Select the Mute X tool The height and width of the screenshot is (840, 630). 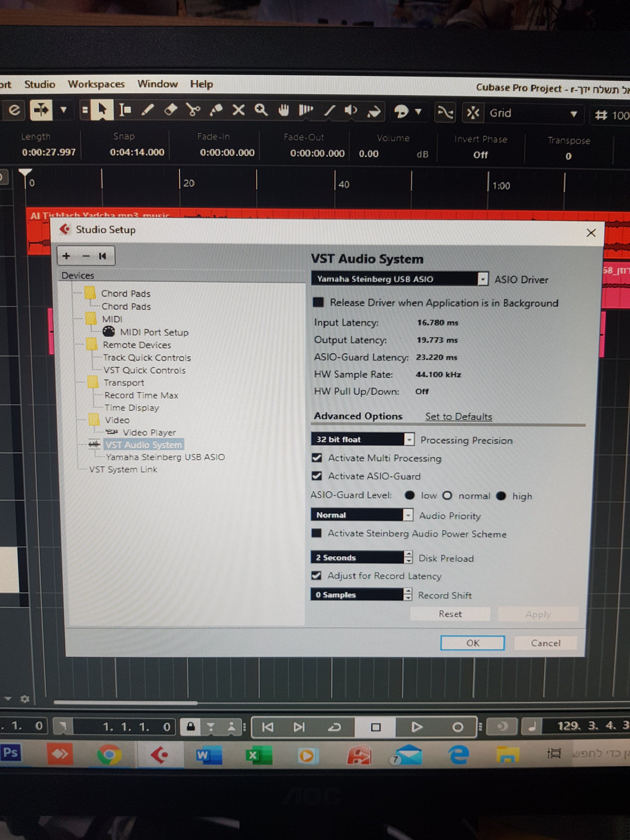239,110
